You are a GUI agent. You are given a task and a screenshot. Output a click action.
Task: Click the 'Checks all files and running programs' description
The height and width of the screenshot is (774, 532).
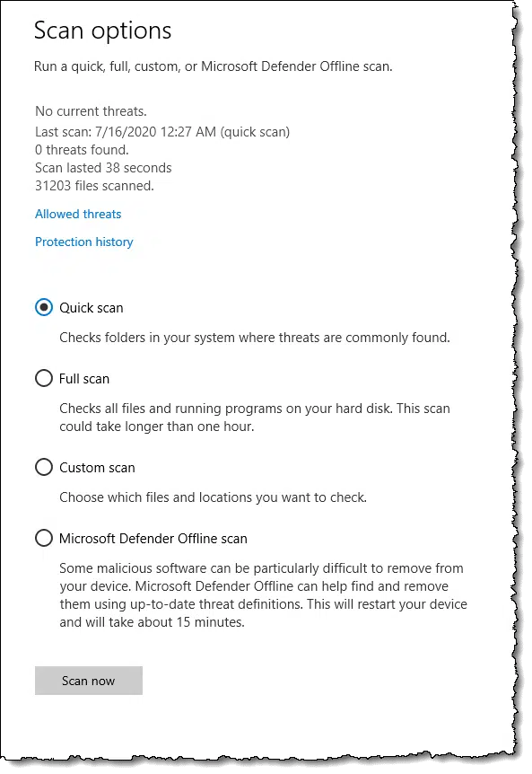coord(255,418)
